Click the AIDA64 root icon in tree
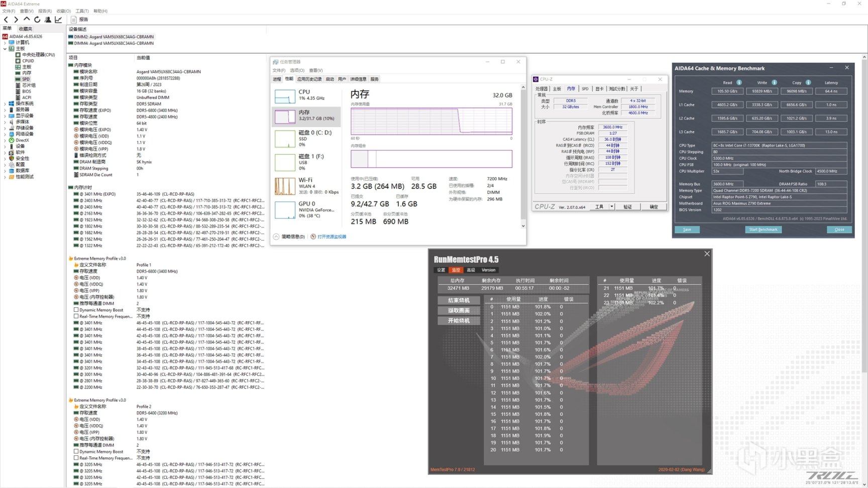This screenshot has width=868, height=488. [x=6, y=36]
